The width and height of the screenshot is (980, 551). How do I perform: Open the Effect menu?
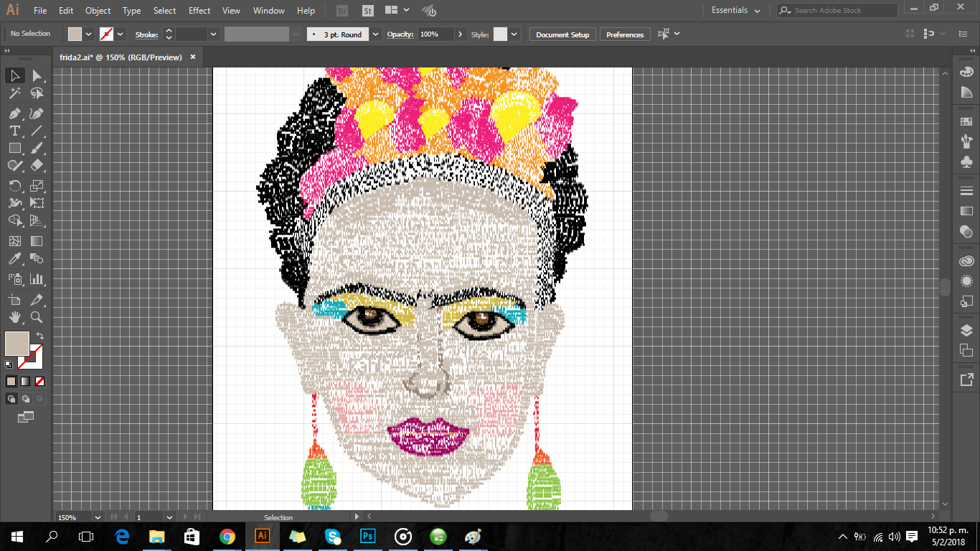[199, 11]
